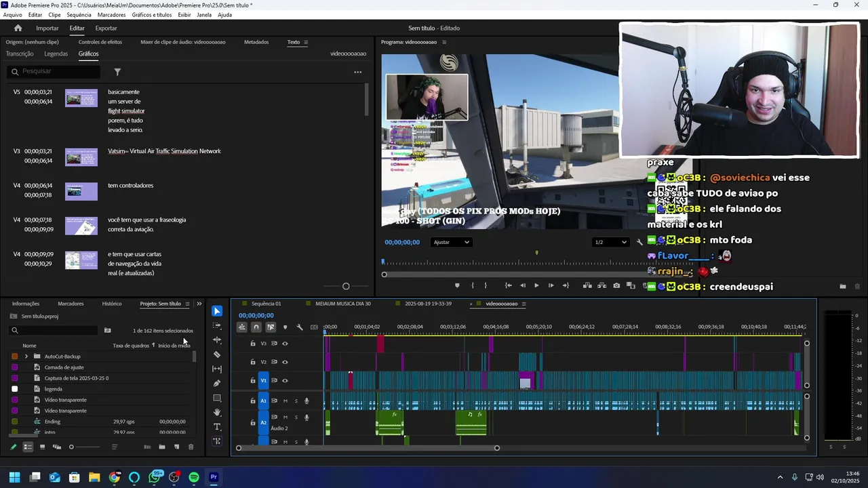Step back one frame
The height and width of the screenshot is (488, 868).
[x=522, y=285]
